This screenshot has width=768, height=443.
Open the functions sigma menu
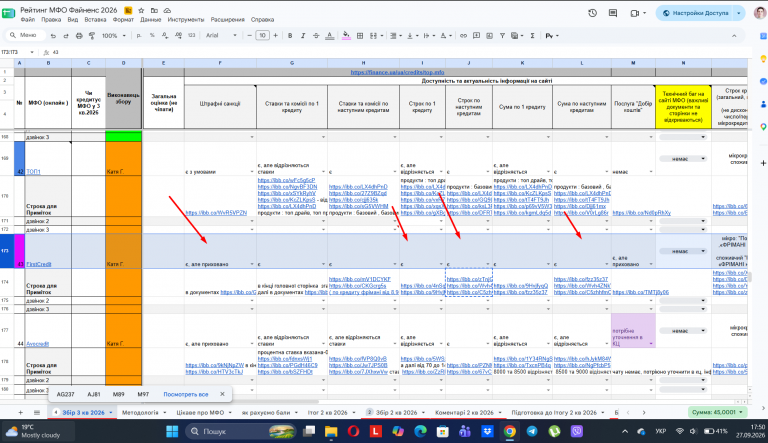tap(532, 36)
